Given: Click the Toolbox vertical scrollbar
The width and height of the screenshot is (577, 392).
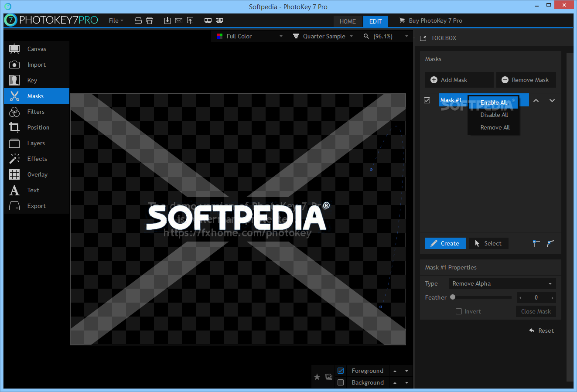Looking at the screenshot, I should [570, 217].
